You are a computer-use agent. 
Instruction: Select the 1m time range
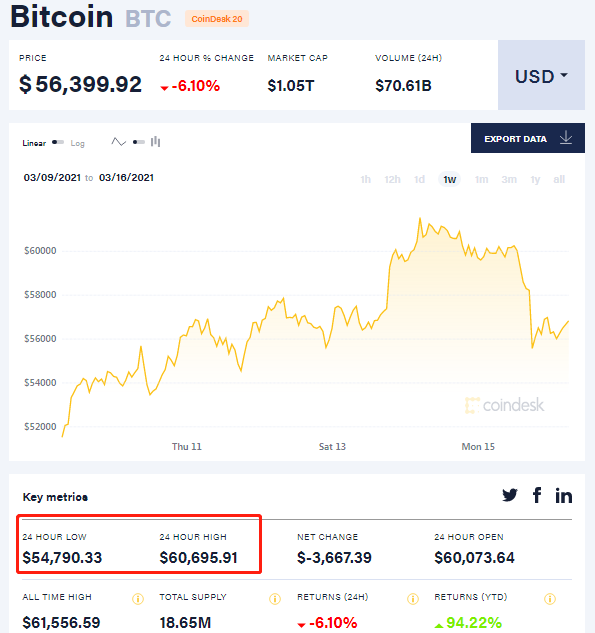tap(481, 179)
